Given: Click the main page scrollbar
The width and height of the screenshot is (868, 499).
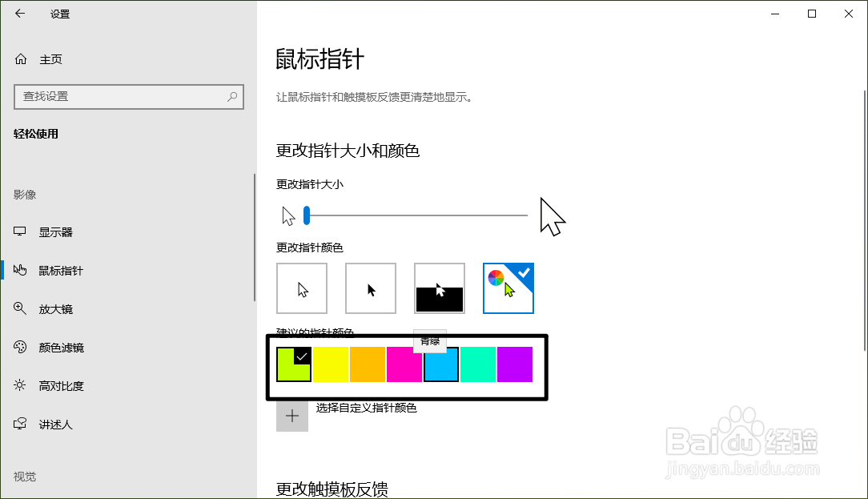Looking at the screenshot, I should 865,220.
